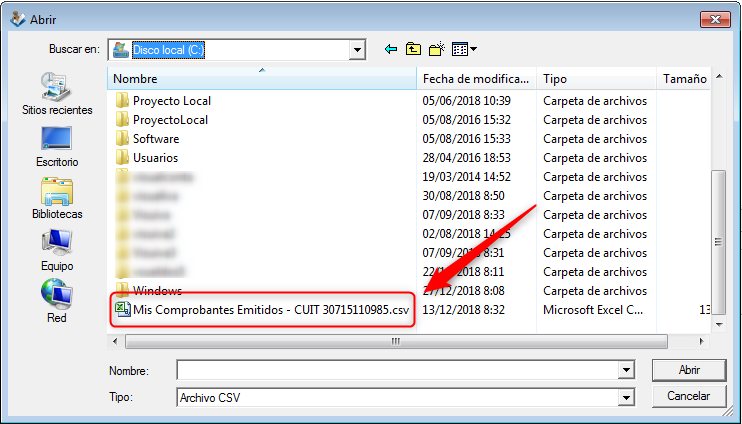Expand the Buscar en drive dropdown

tap(357, 49)
